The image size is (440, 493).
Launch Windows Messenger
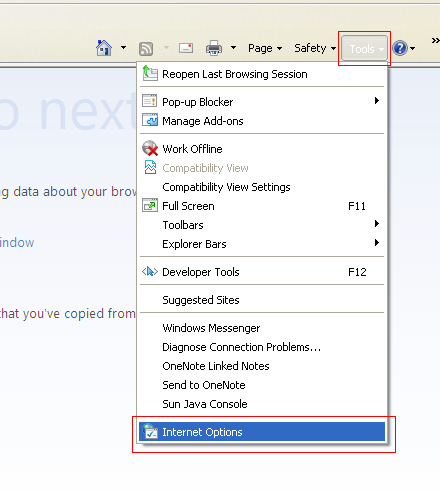(262, 328)
